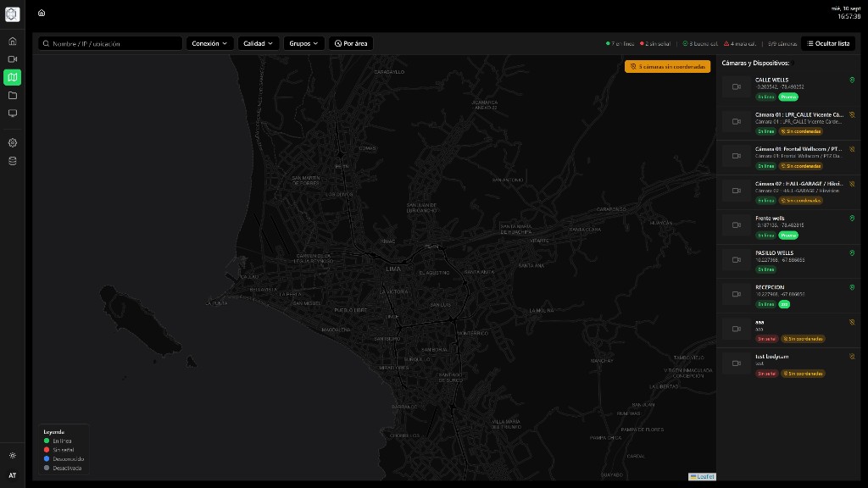The width and height of the screenshot is (868, 488).
Task: Click the location pin icon for PASILLO WELLS
Action: [x=852, y=252]
